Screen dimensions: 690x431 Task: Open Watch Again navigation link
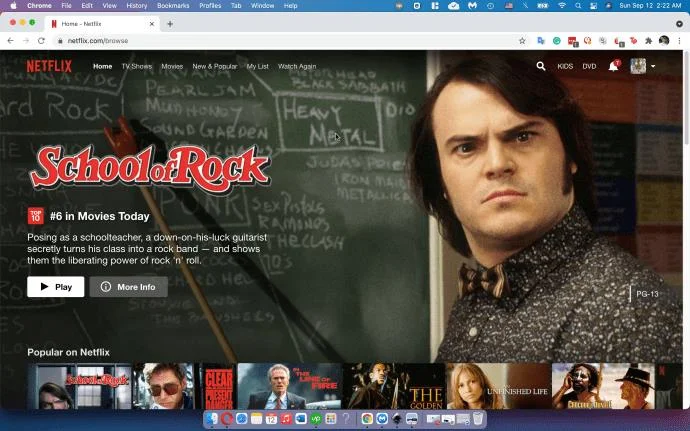coord(297,66)
